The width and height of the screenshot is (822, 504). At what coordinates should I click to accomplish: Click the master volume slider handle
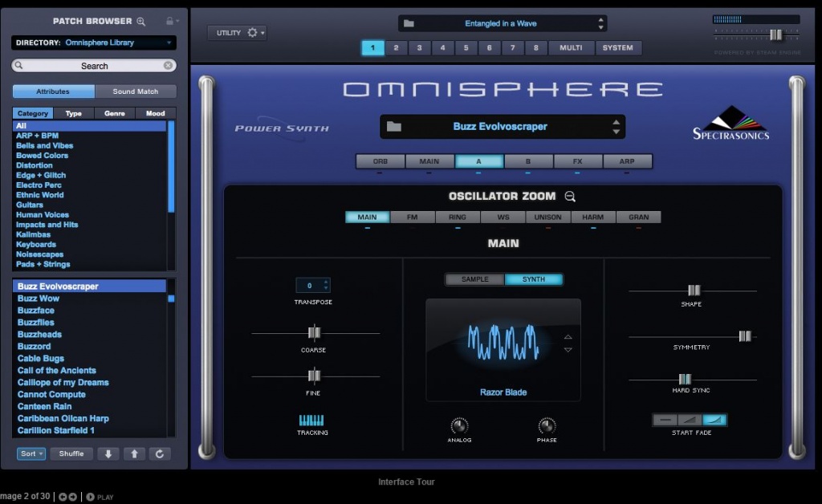776,35
